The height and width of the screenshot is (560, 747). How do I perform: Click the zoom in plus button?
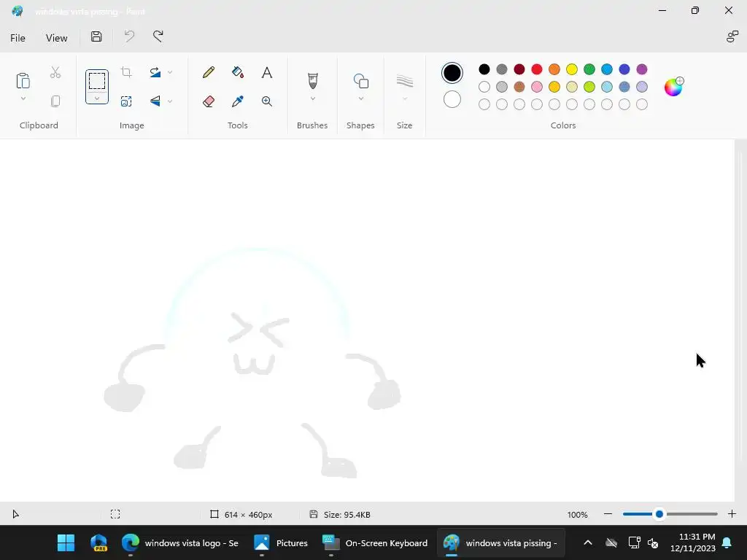(732, 514)
